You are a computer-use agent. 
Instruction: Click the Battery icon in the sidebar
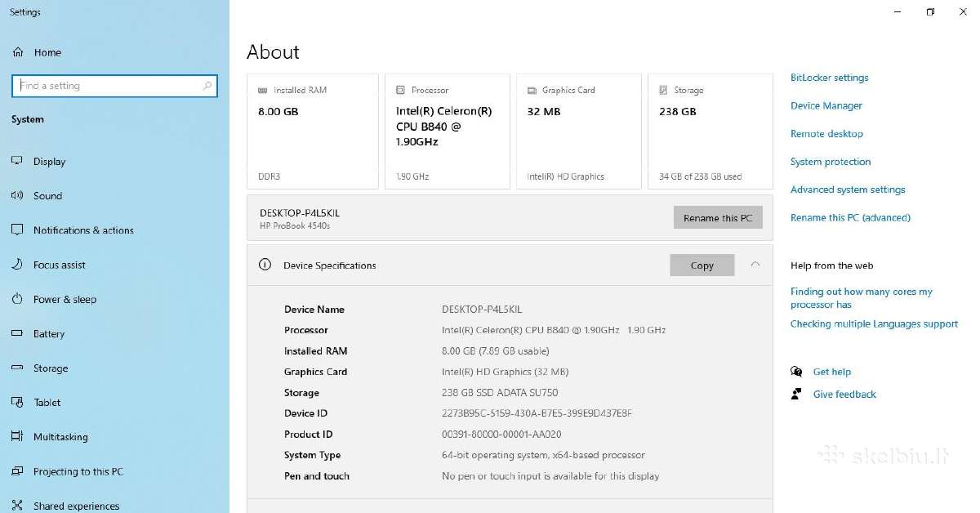pyautogui.click(x=17, y=333)
